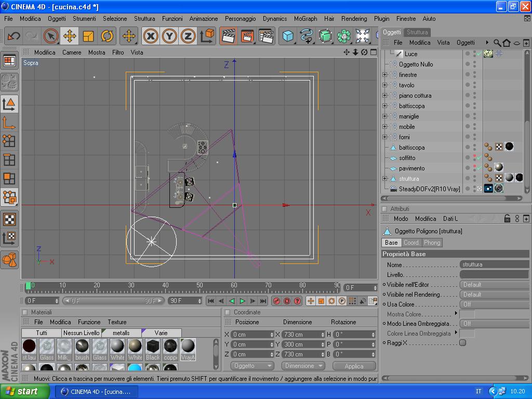Expand the forni object group
The width and height of the screenshot is (532, 399).
(x=385, y=137)
